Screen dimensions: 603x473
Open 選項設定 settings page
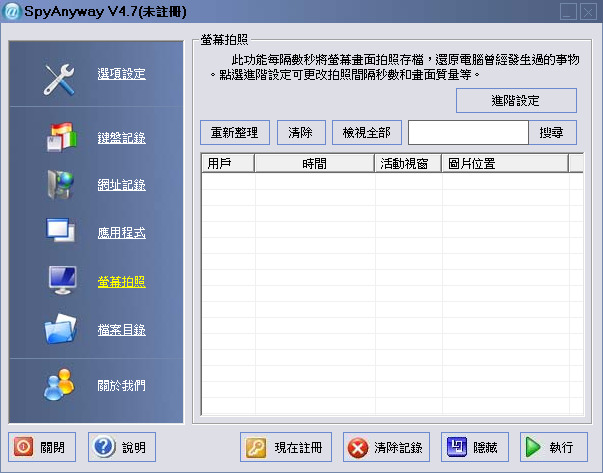tap(121, 74)
